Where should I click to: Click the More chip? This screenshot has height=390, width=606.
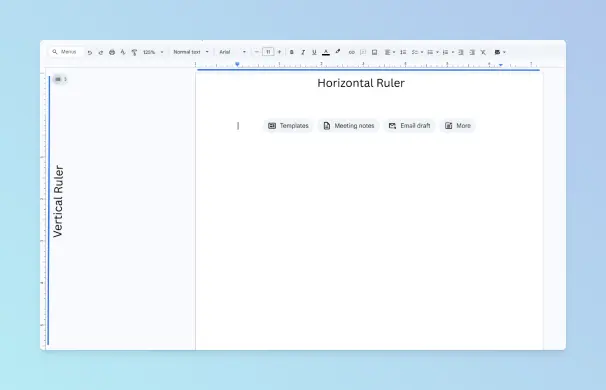(458, 126)
